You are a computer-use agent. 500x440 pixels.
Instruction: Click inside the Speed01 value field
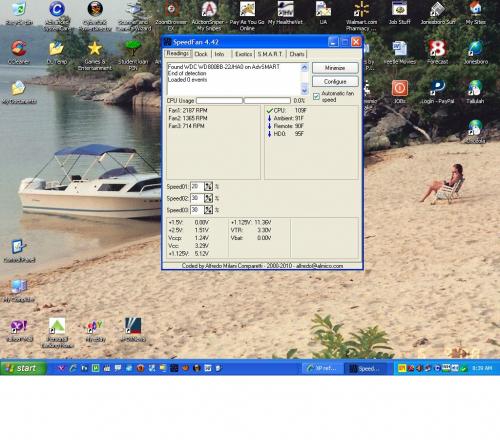click(x=197, y=186)
